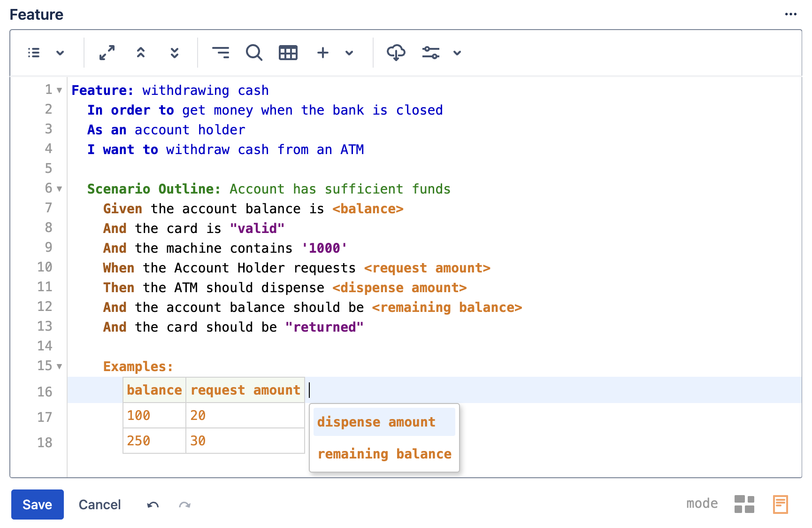Click '<request amount>' placeholder on line 10
This screenshot has height=528, width=812.
click(427, 268)
